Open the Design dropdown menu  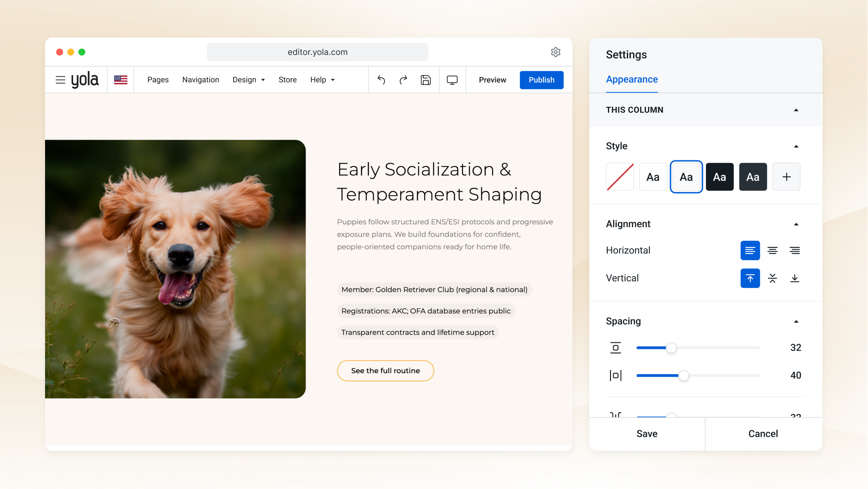click(x=249, y=80)
